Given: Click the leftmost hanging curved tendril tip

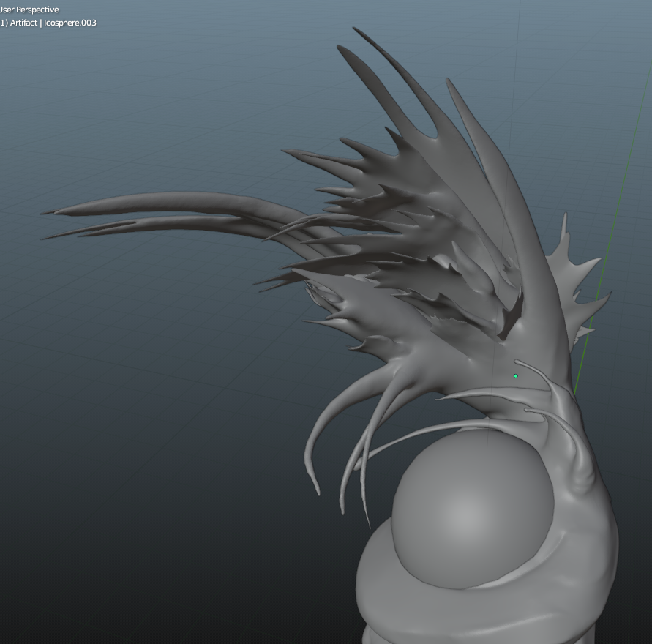Looking at the screenshot, I should [318, 492].
